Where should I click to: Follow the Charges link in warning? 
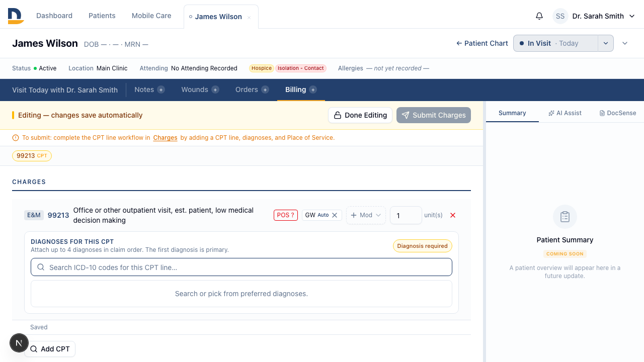165,138
